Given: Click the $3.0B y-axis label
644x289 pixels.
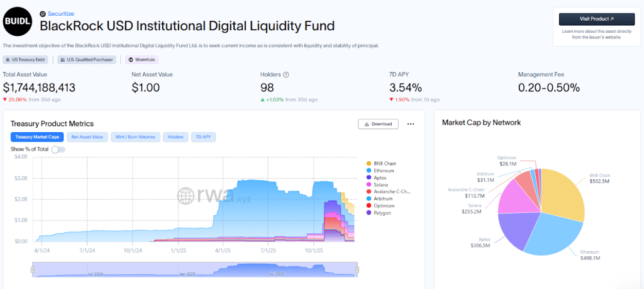Looking at the screenshot, I should (x=22, y=178).
